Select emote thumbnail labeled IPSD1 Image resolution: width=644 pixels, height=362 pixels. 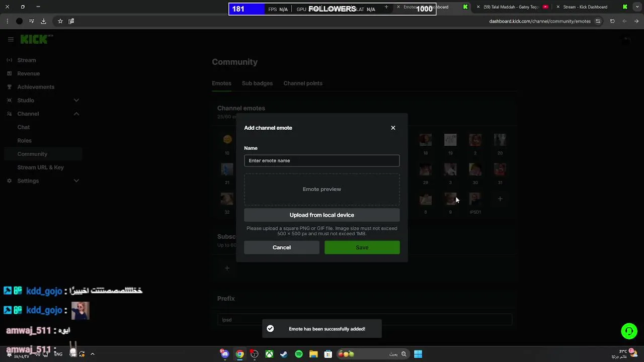point(475,199)
